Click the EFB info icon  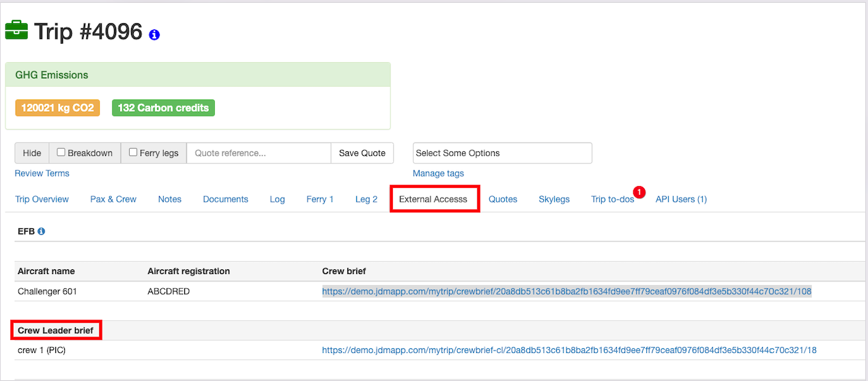click(41, 232)
